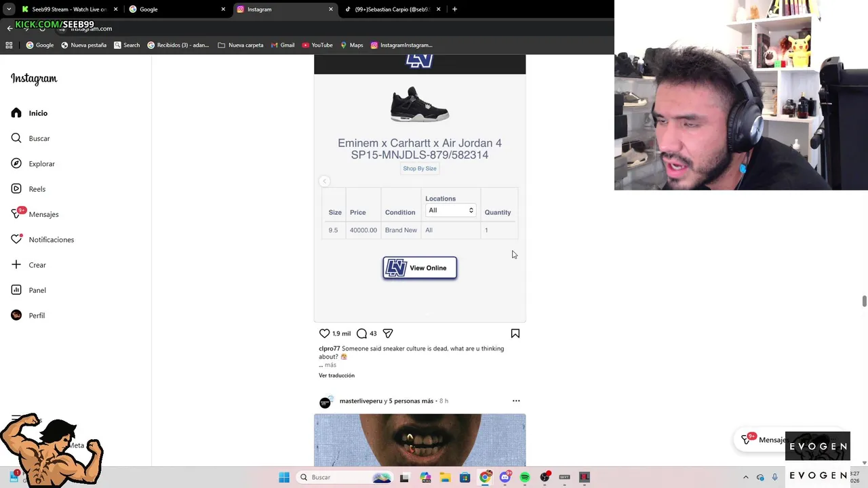Image resolution: width=868 pixels, height=488 pixels.
Task: Open Mensajes in left sidebar
Action: [x=35, y=214]
